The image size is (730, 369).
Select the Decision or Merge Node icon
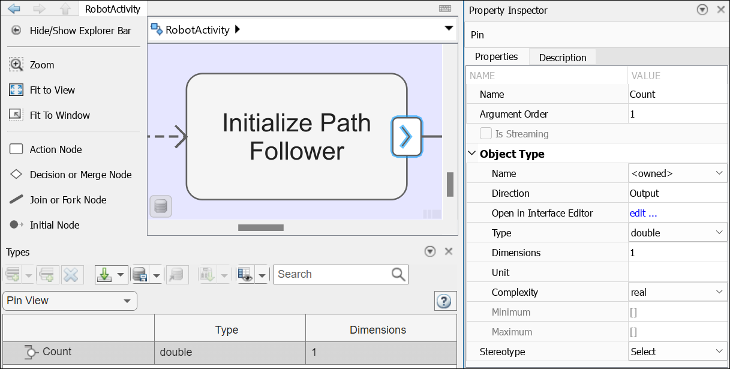click(16, 174)
